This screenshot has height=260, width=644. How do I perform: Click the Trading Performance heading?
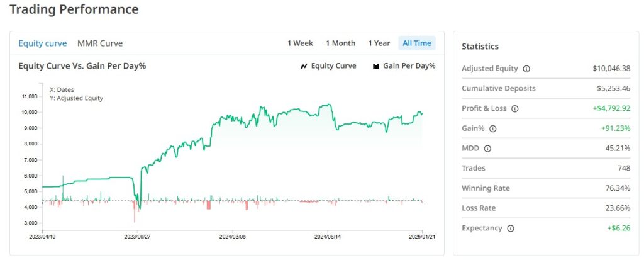coord(74,9)
